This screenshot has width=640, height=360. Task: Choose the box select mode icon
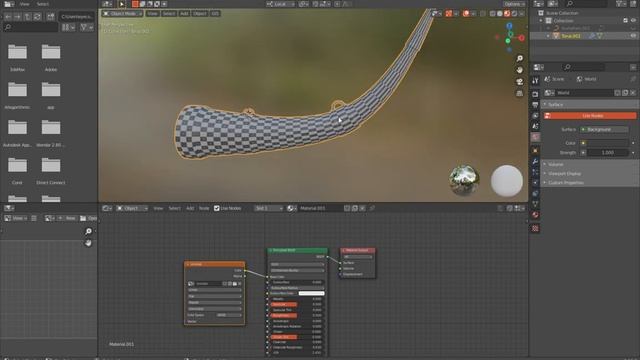(135, 4)
